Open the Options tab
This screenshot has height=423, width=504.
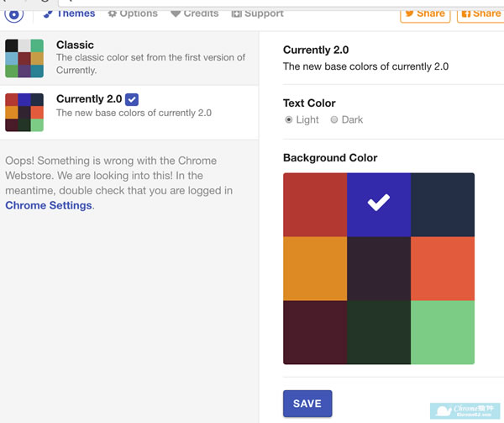[133, 13]
